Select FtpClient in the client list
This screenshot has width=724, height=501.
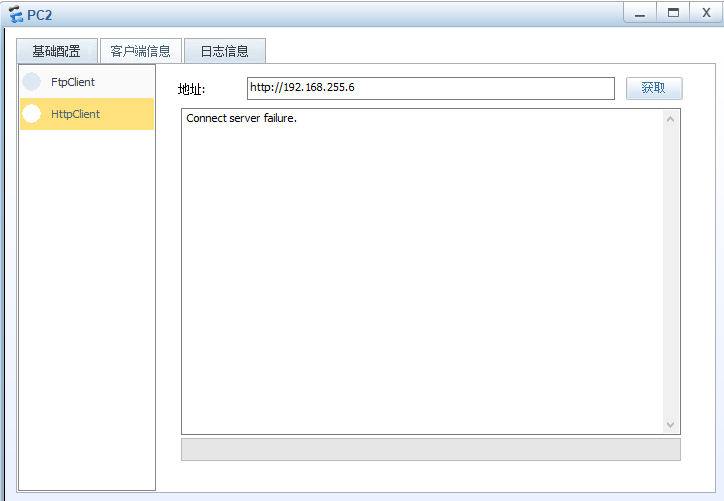coord(87,82)
